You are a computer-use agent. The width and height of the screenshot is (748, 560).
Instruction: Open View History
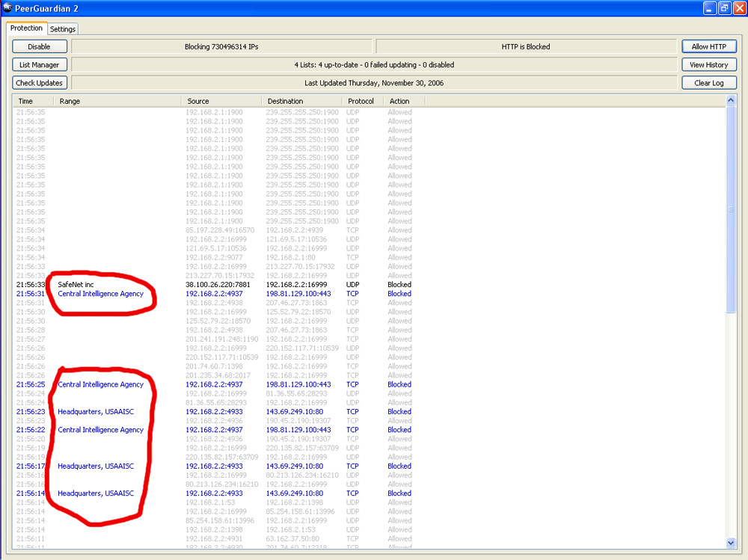click(x=709, y=65)
